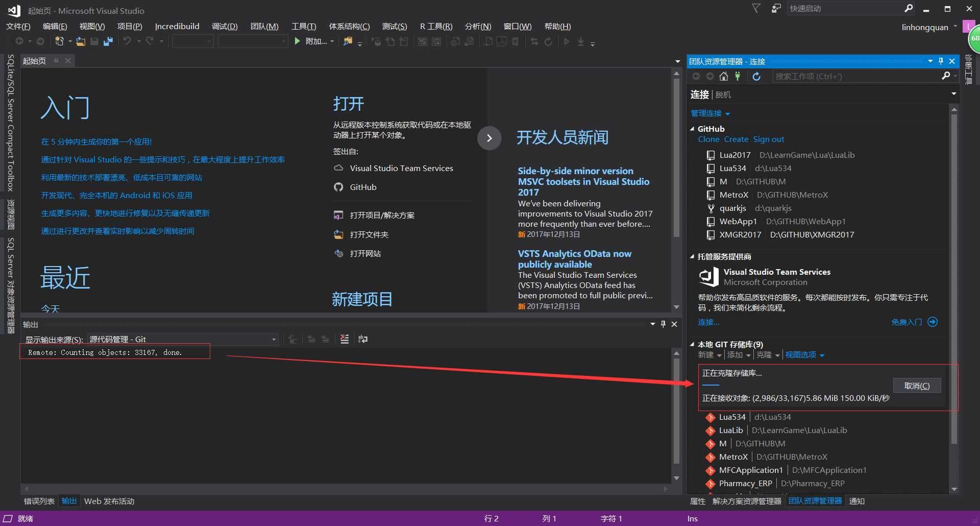Screen dimensions: 980x526
Task: Open the 文件(F) menu
Action: click(18, 26)
